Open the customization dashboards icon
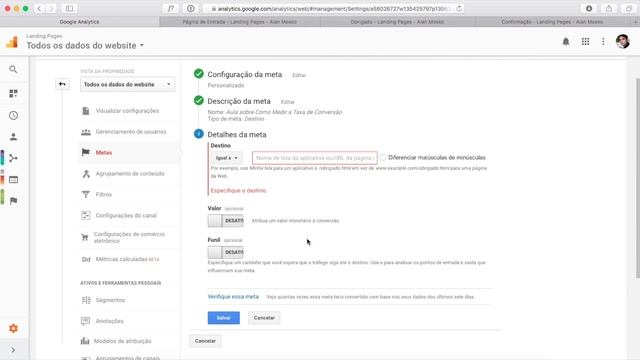 click(13, 93)
